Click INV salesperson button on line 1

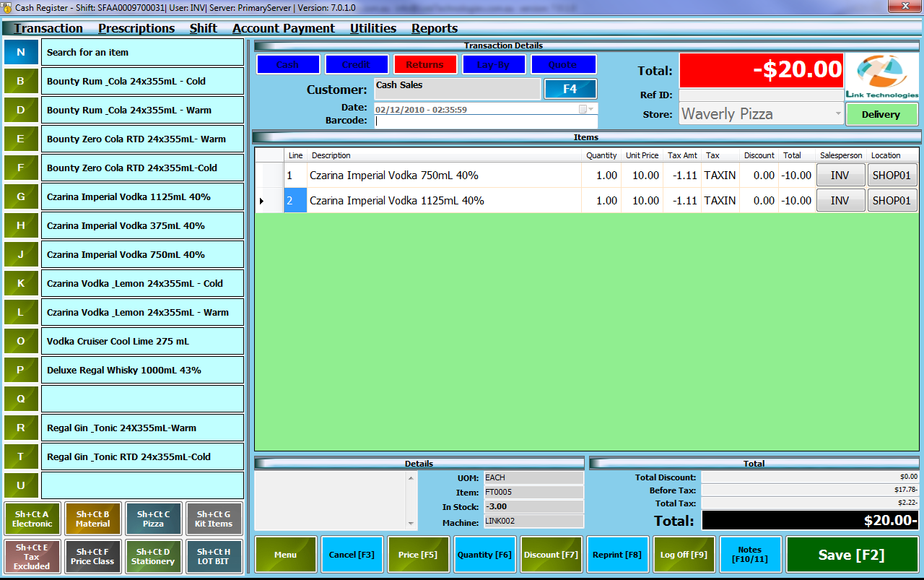click(840, 176)
